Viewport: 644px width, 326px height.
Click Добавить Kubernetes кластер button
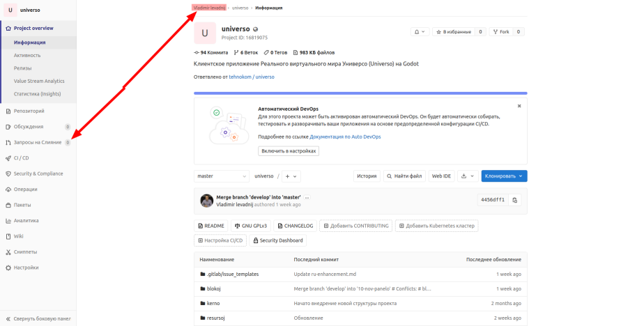pyautogui.click(x=436, y=226)
